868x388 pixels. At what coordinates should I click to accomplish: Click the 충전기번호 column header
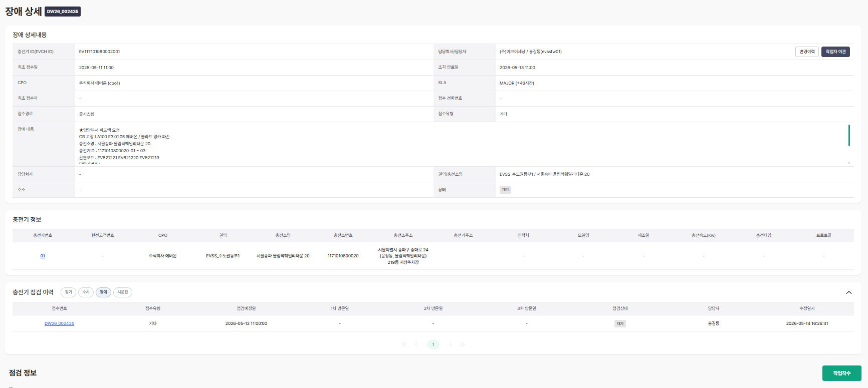click(x=43, y=235)
